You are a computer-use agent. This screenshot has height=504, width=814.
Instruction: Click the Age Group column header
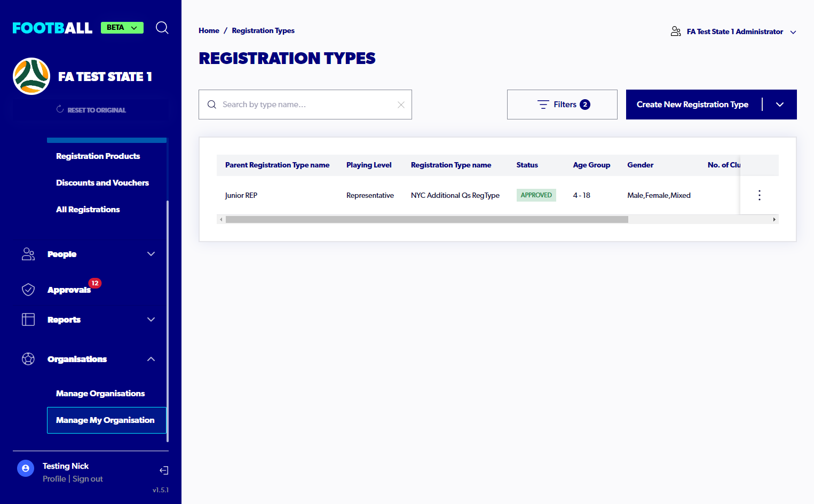tap(591, 165)
